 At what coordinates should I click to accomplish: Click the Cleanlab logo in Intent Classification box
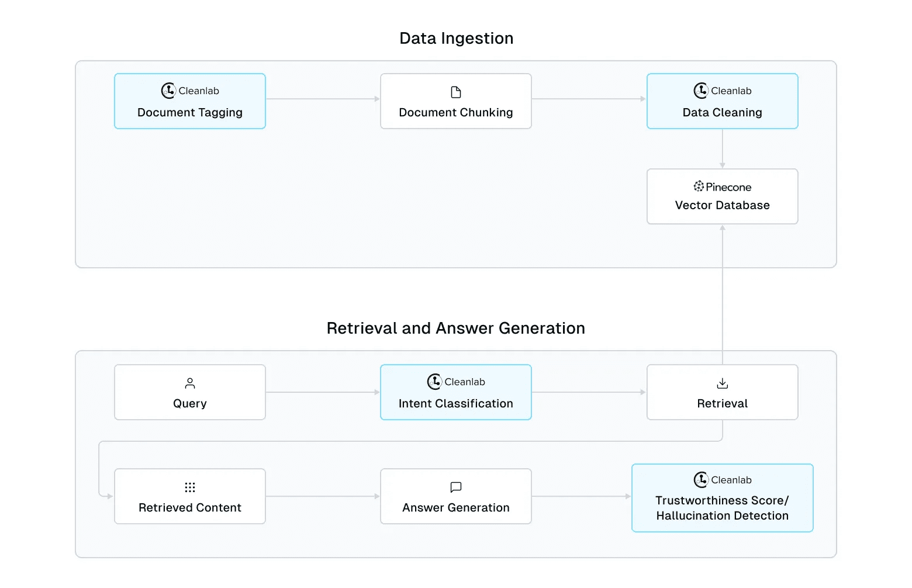pyautogui.click(x=434, y=382)
